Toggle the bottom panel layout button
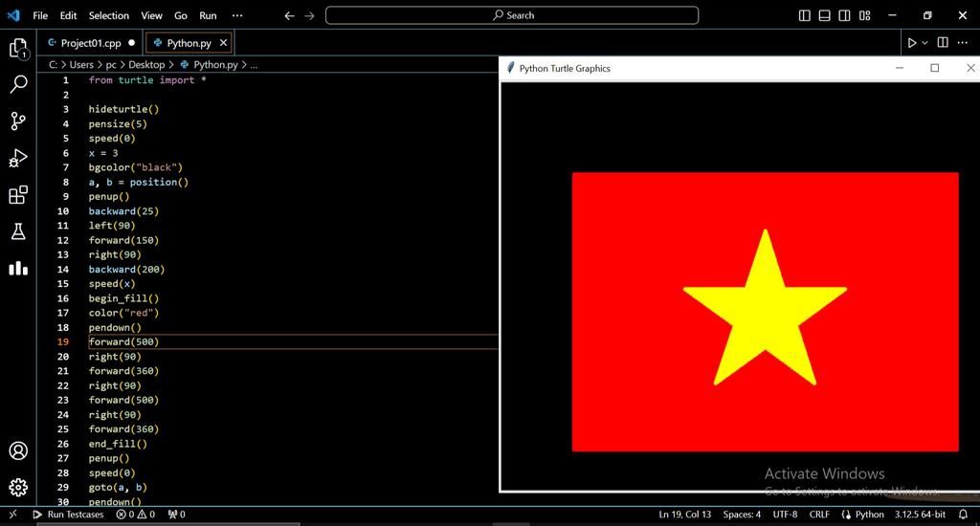 824,15
